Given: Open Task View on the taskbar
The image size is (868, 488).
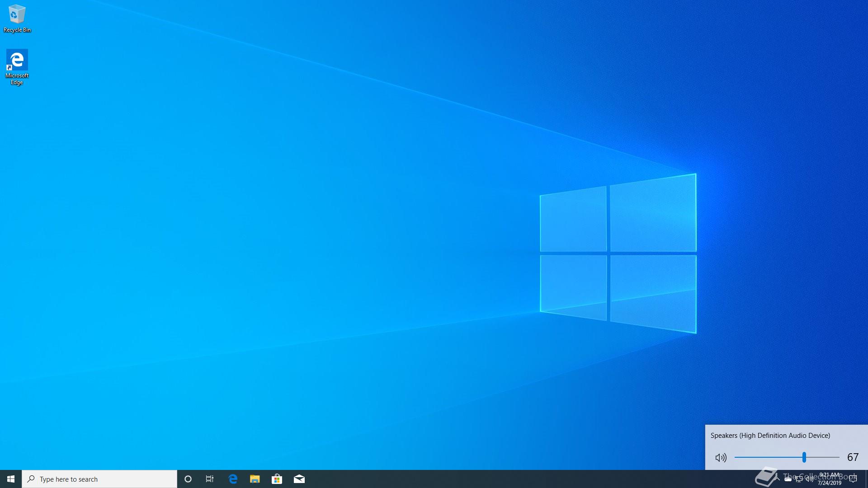Looking at the screenshot, I should point(210,479).
